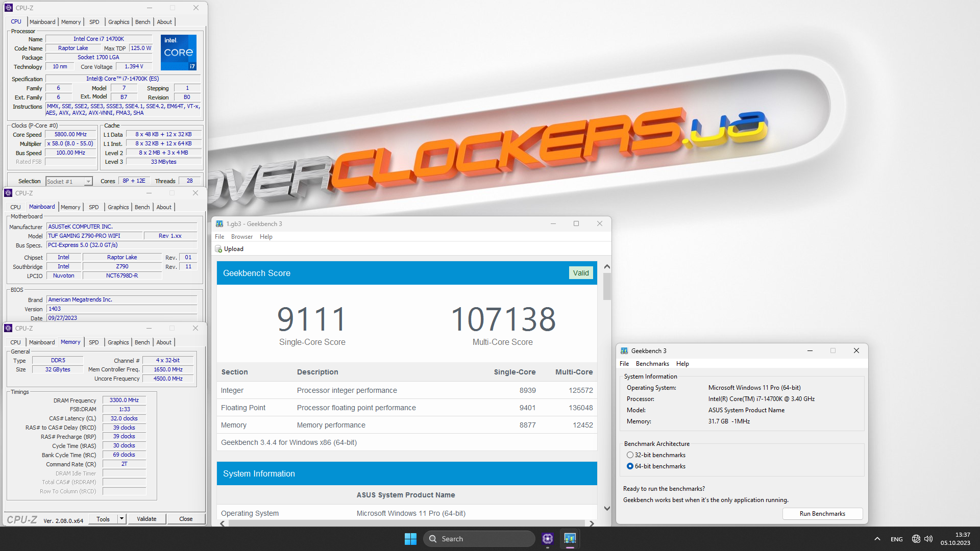Click the CPU-Z Memory window title bar icon
The width and height of the screenshot is (980, 551).
pyautogui.click(x=8, y=328)
